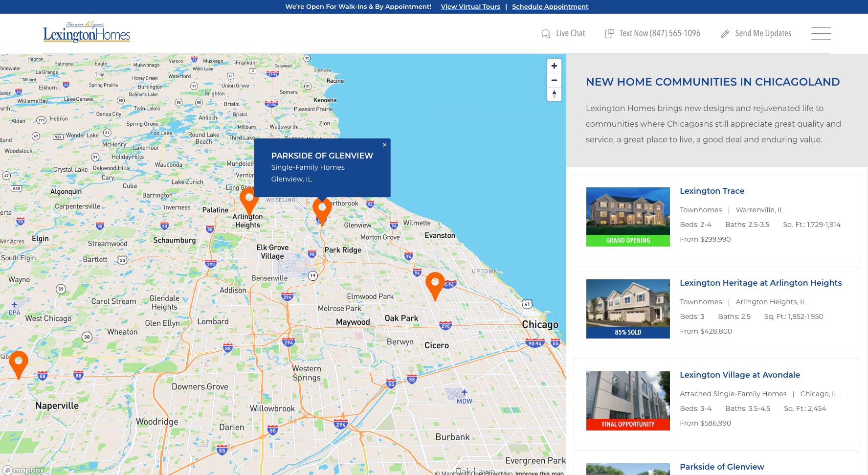
Task: Open Live Chat via the speech bubble icon
Action: 546,33
